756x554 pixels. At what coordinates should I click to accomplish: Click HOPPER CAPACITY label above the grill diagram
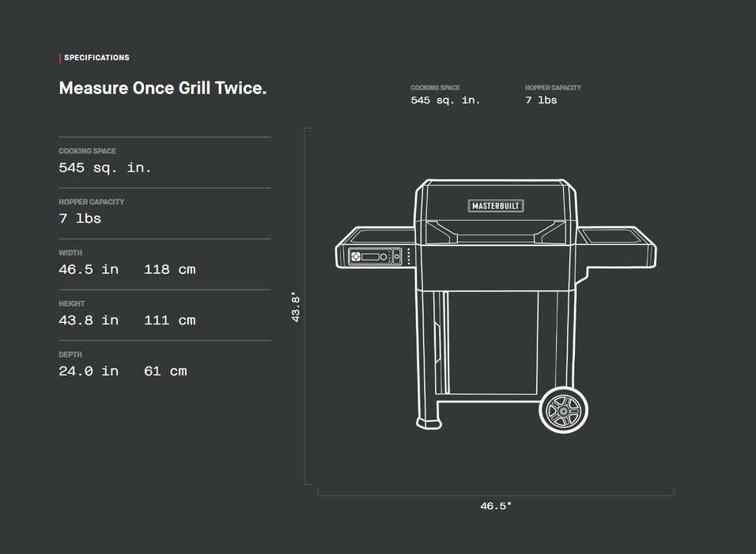pyautogui.click(x=553, y=88)
